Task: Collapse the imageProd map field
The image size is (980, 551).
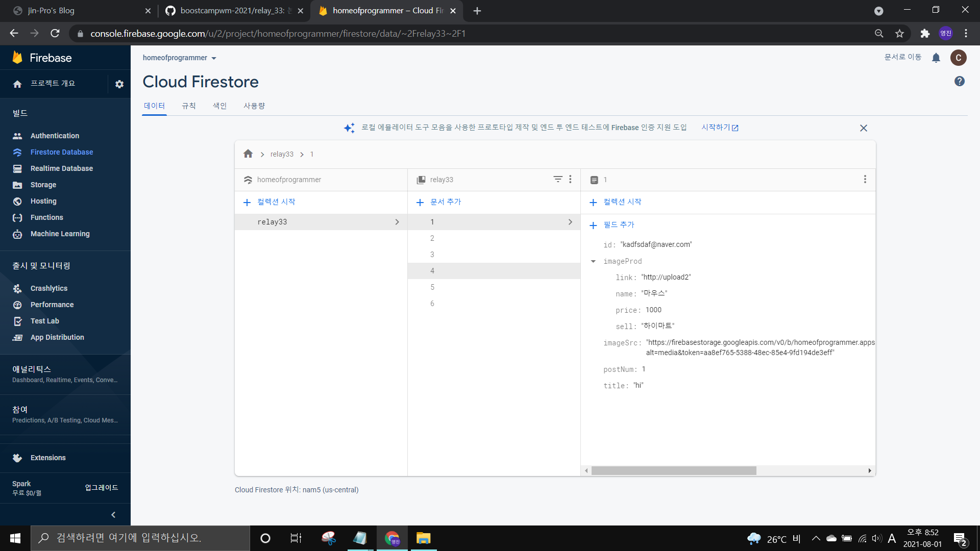Action: click(593, 261)
